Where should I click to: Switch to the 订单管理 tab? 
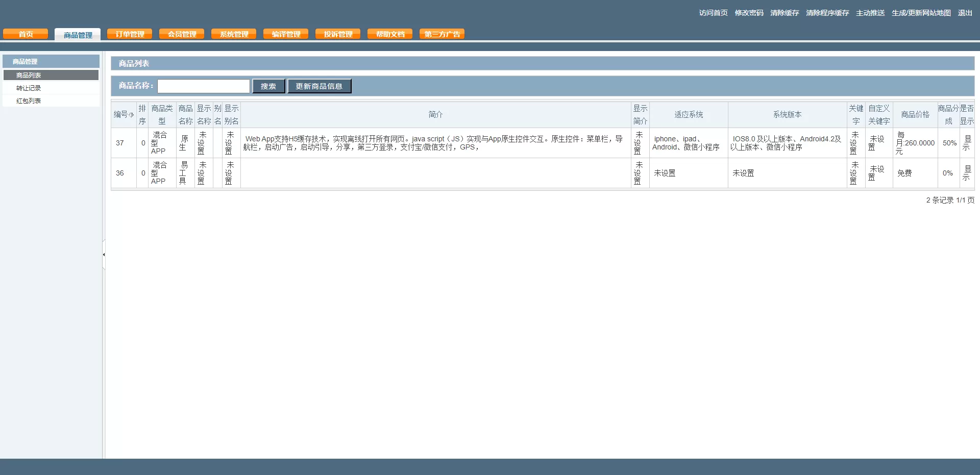pyautogui.click(x=130, y=34)
